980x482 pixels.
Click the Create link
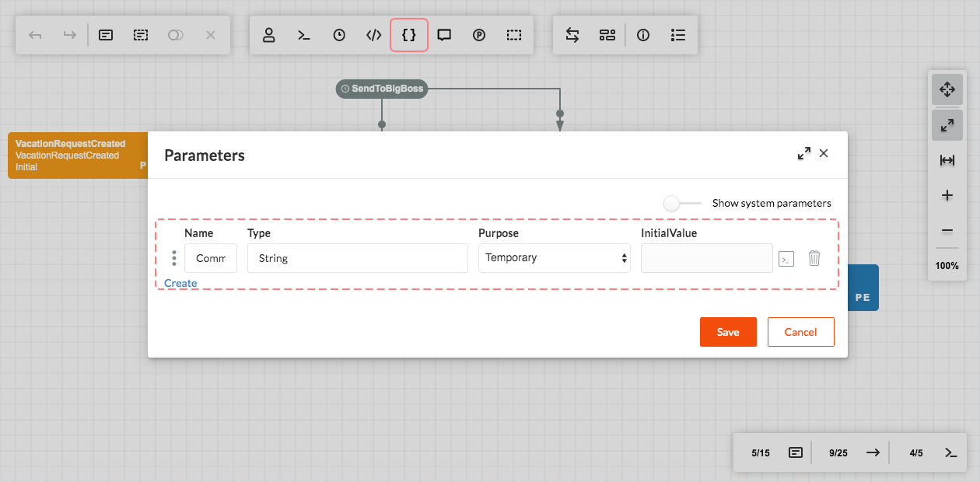coord(180,283)
